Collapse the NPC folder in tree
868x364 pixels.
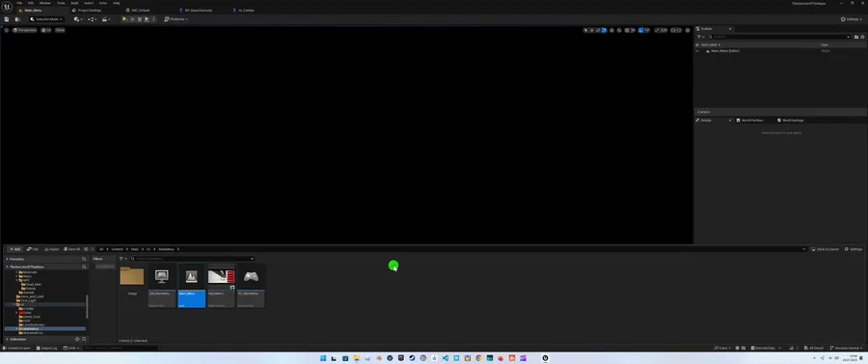click(16, 280)
